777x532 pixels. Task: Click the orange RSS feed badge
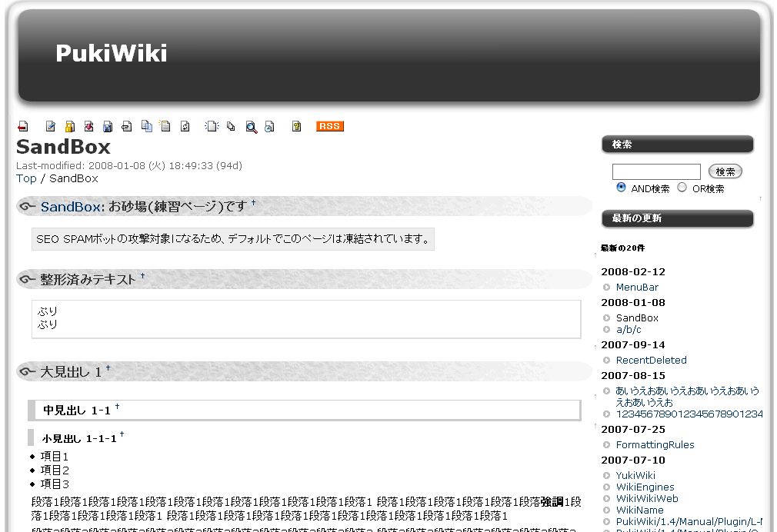point(329,127)
